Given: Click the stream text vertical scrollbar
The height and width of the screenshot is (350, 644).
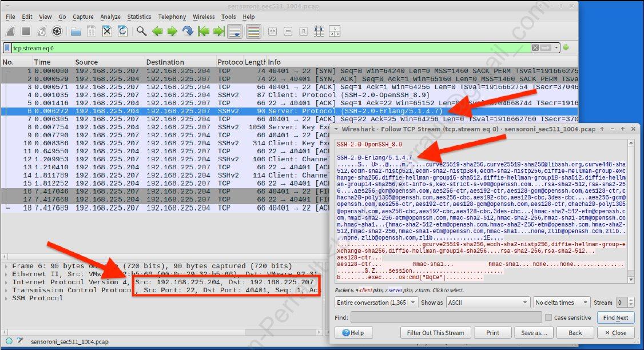Looking at the screenshot, I should [x=631, y=211].
